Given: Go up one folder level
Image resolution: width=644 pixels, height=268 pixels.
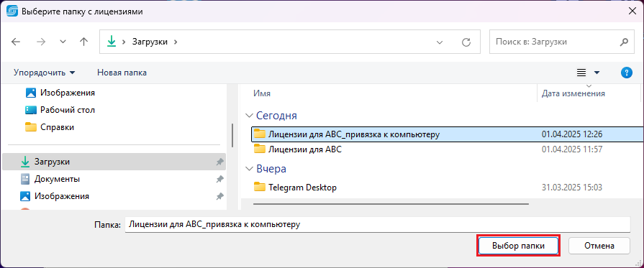Looking at the screenshot, I should (x=83, y=42).
